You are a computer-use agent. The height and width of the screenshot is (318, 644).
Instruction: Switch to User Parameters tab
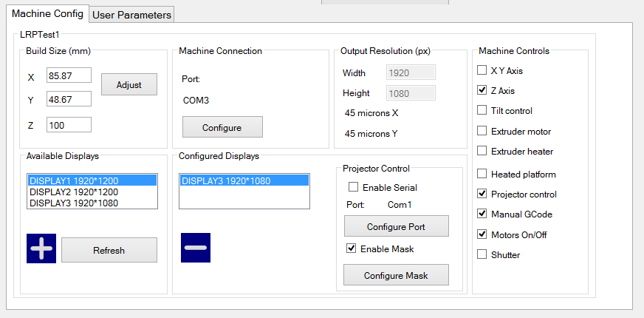click(132, 15)
